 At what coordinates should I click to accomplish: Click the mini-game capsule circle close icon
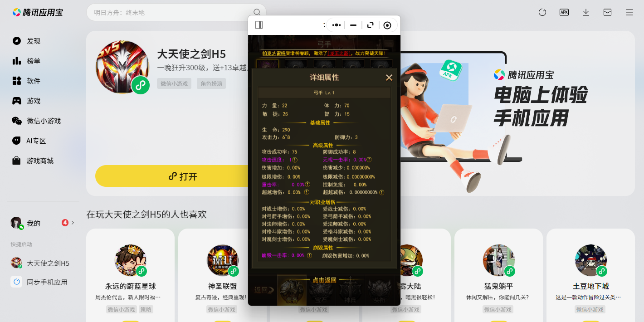pyautogui.click(x=387, y=25)
